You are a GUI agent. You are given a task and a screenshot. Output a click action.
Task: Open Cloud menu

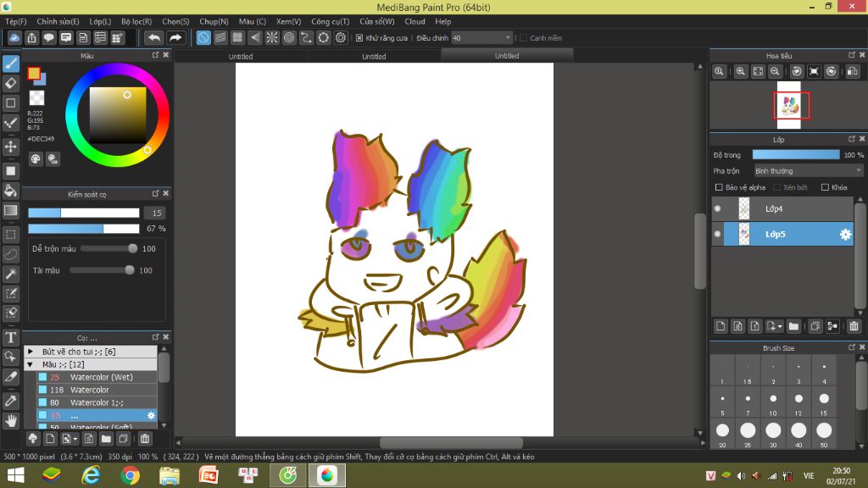pyautogui.click(x=415, y=21)
